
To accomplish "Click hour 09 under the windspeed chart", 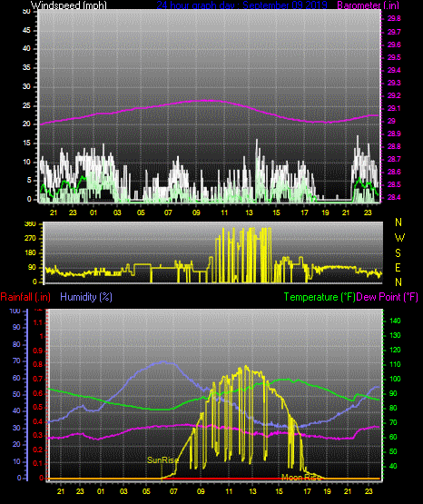I will [x=196, y=212].
